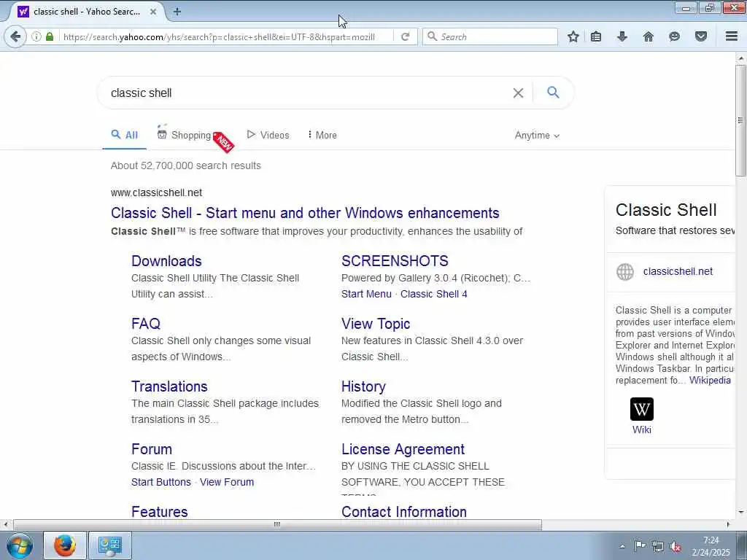
Task: Open the downloads arrow icon
Action: click(x=622, y=36)
